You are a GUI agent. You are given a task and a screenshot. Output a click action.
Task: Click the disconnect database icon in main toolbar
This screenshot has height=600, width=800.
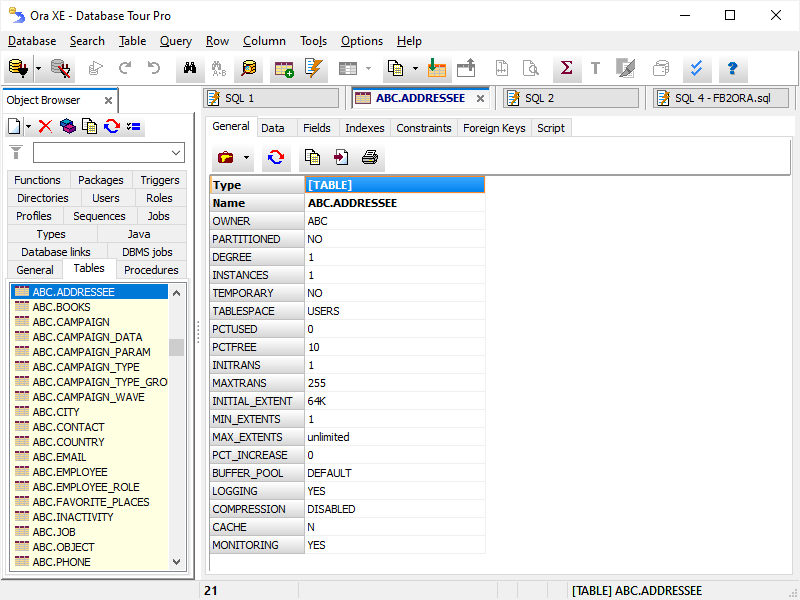click(x=61, y=69)
